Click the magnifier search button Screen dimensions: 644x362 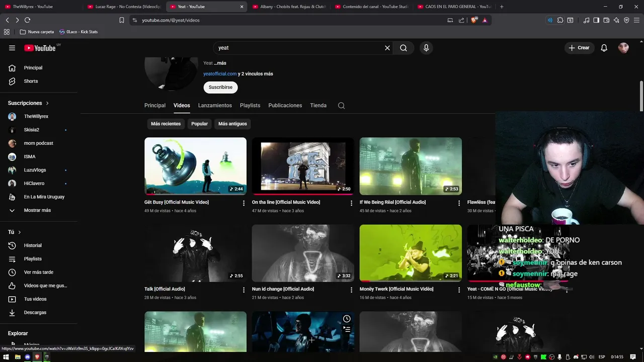coord(404,48)
